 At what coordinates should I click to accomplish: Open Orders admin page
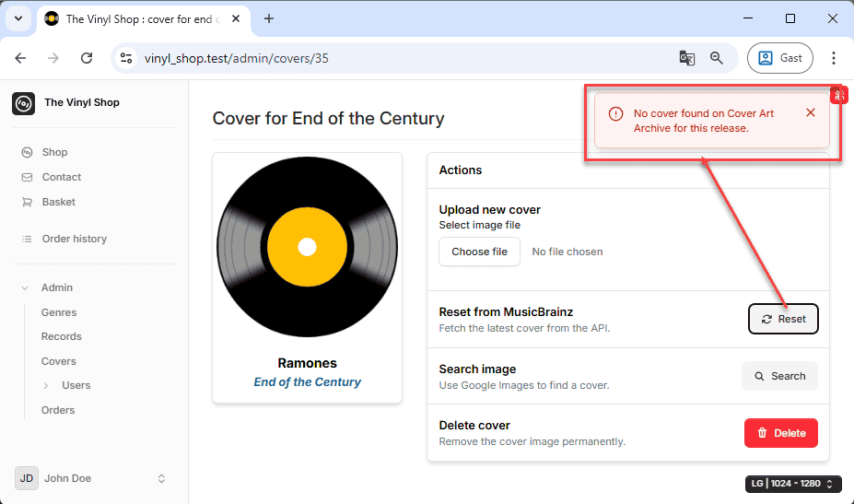[58, 410]
